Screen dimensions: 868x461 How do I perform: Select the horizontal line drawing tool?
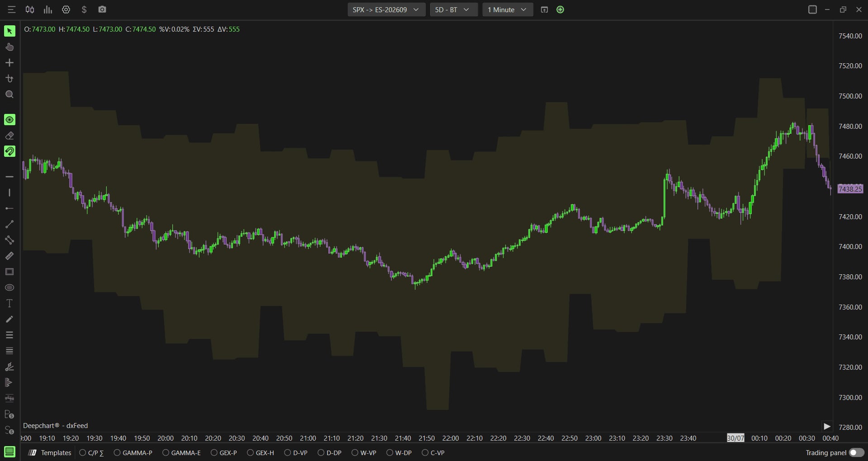coord(9,177)
